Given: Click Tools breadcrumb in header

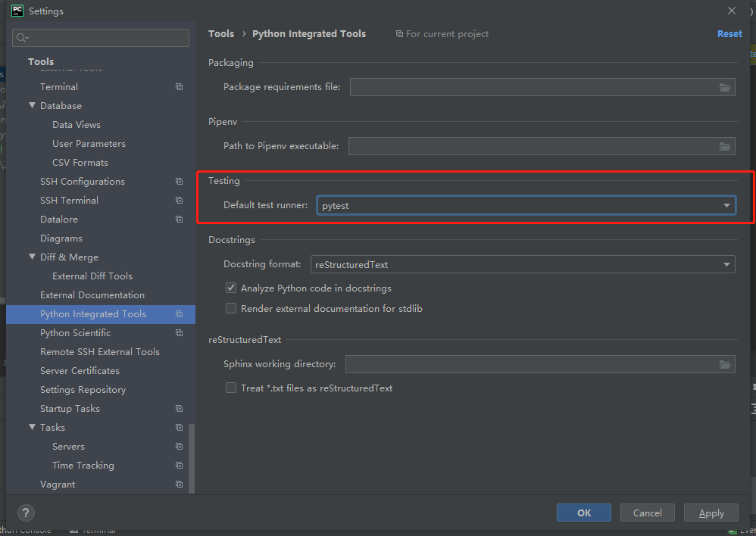Looking at the screenshot, I should tap(221, 34).
